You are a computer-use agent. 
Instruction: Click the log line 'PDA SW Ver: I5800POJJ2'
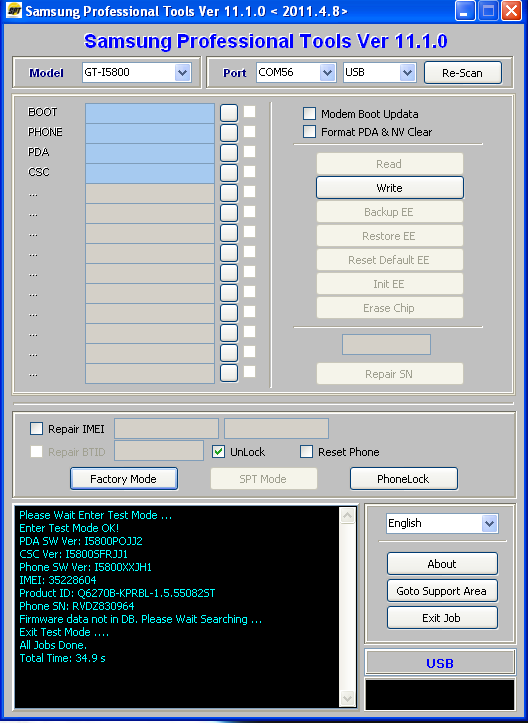81,541
